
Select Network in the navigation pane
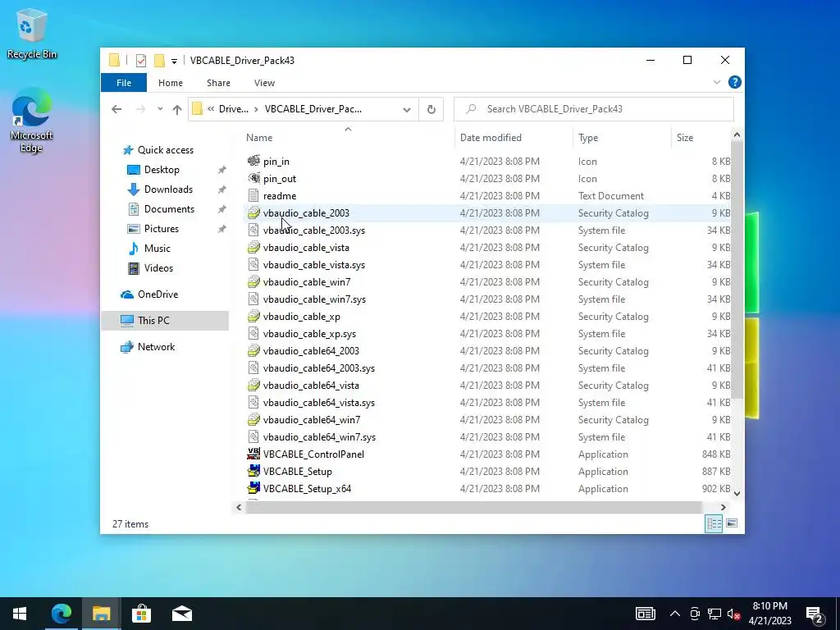(156, 347)
